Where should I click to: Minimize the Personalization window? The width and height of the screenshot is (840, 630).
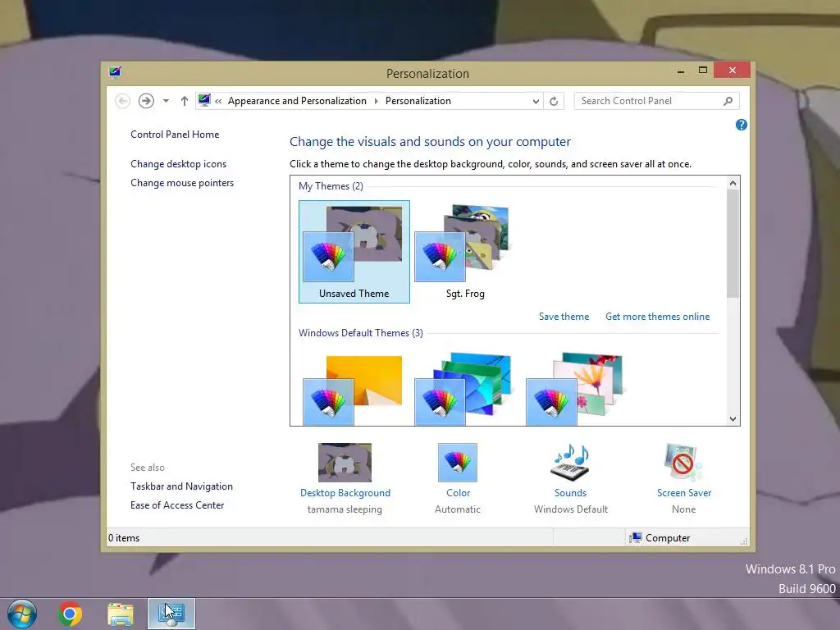pyautogui.click(x=680, y=71)
